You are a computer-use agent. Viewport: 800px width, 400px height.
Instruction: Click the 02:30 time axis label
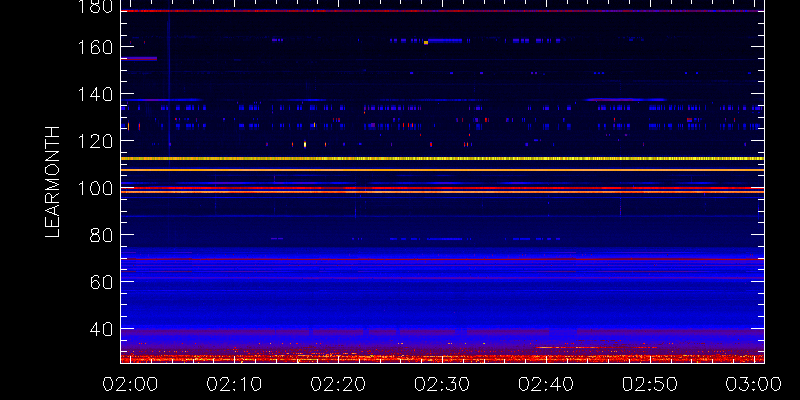tap(442, 383)
